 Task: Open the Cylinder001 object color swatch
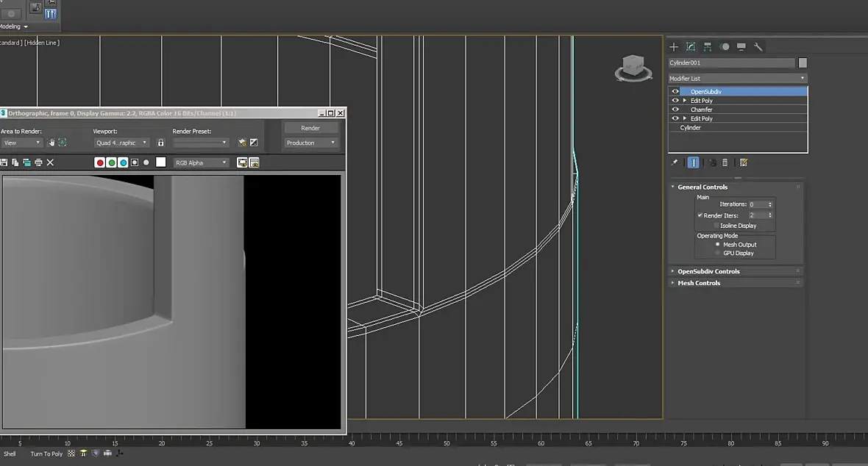pos(803,63)
